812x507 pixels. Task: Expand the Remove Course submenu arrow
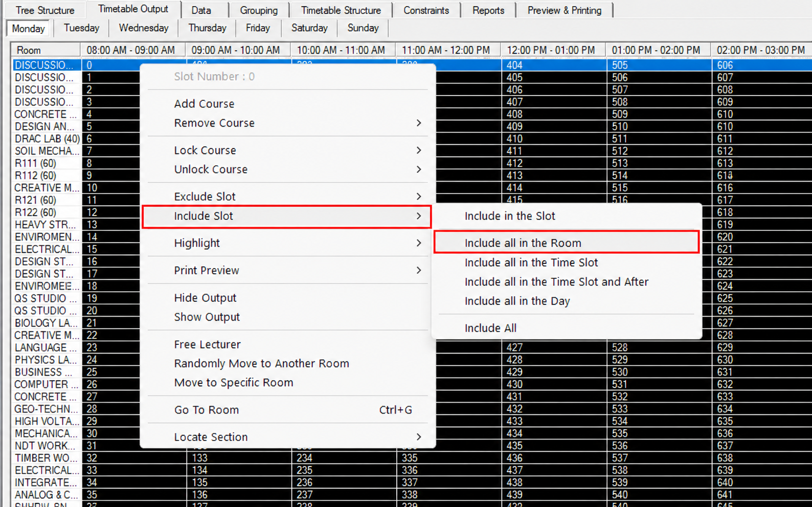[x=419, y=123]
